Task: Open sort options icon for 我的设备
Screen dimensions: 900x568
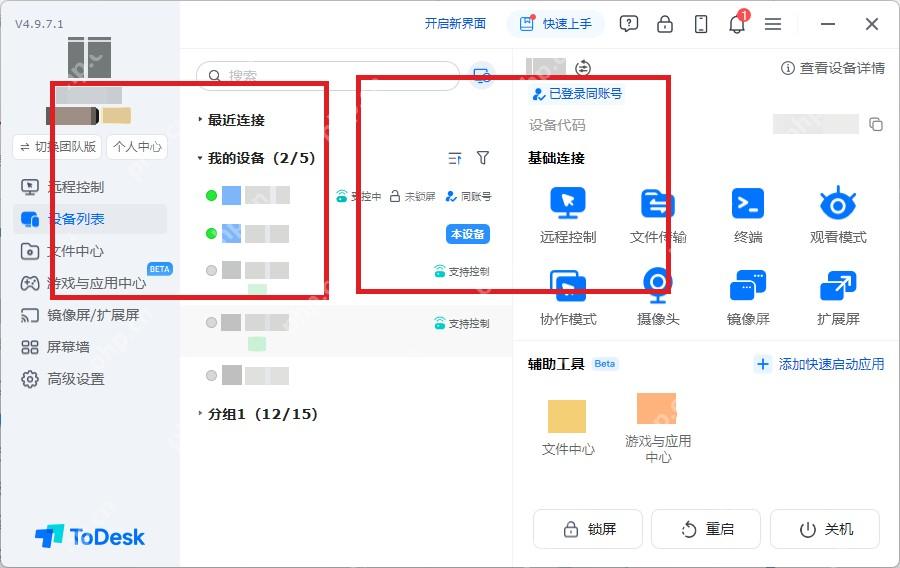Action: [x=455, y=158]
